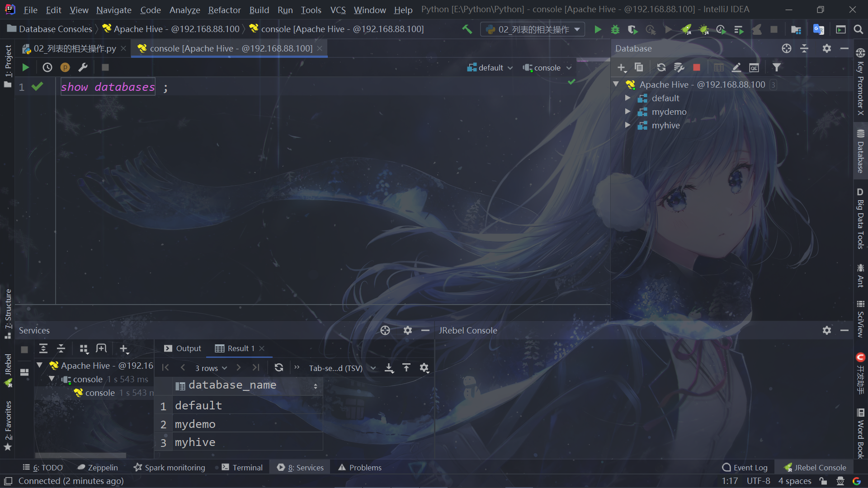Toggle Favorites tool window on left stripe
The image size is (868, 488).
(x=8, y=426)
